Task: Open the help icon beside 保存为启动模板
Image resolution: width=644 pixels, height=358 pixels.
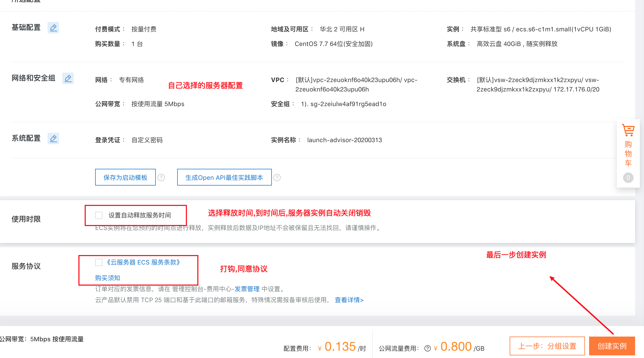Action: click(161, 178)
